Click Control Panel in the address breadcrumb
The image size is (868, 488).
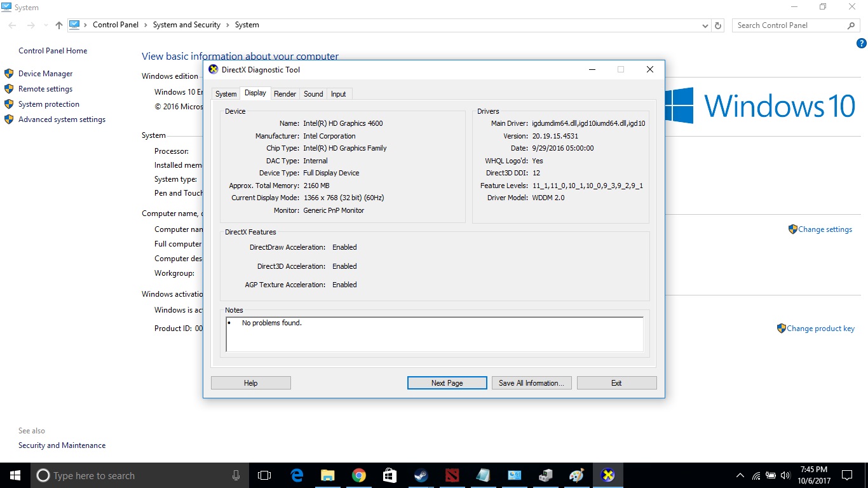(x=116, y=25)
